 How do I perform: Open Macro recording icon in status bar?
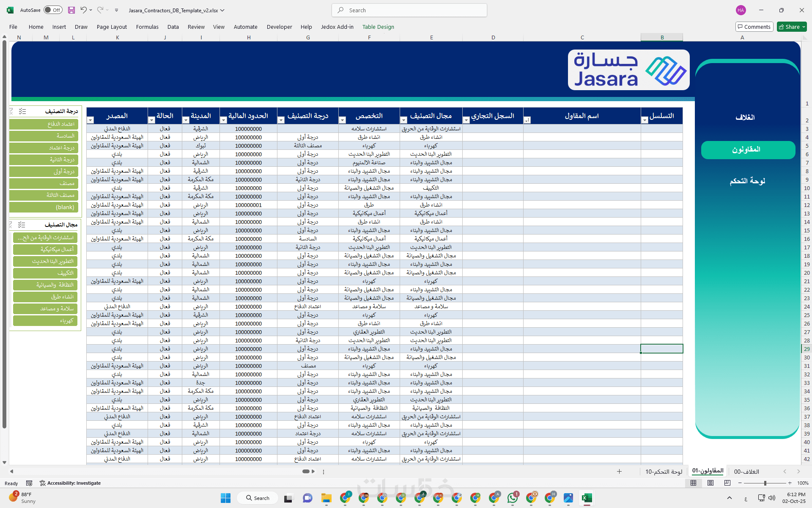point(29,483)
